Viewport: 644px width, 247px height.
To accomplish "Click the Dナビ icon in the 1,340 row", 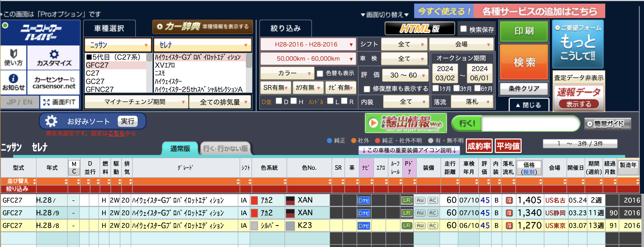I will pos(364,213).
